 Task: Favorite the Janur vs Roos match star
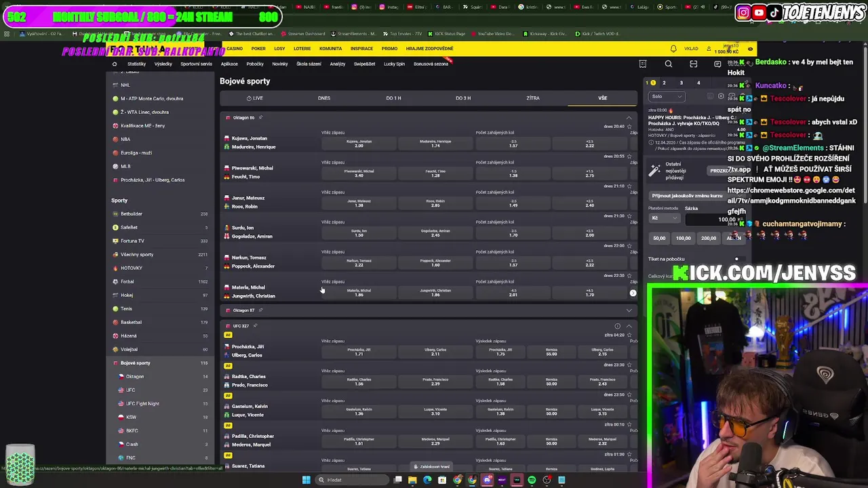click(629, 186)
